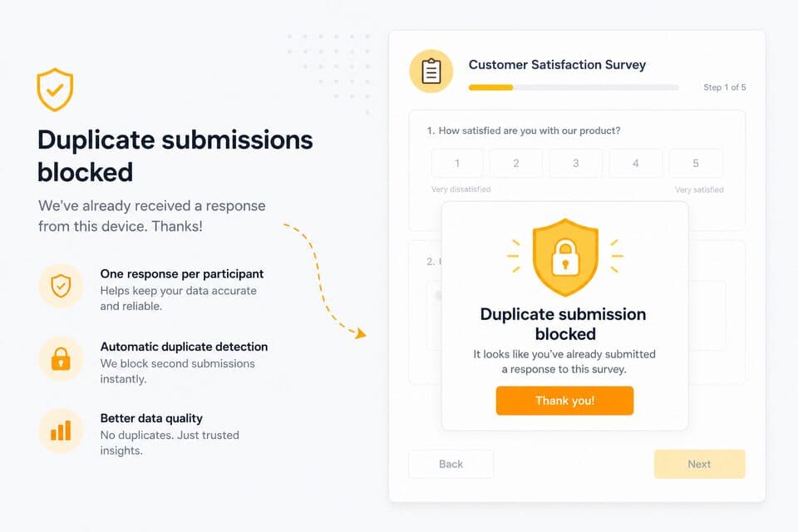Viewport: 798px width, 532px height.
Task: Click the padlock shield icon in the dialog
Action: point(565,257)
